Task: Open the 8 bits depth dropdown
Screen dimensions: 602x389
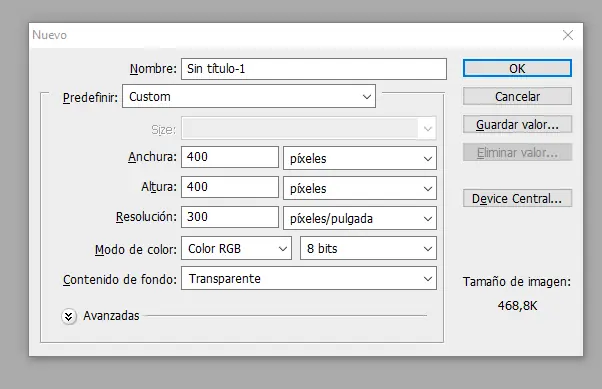Action: (368, 248)
